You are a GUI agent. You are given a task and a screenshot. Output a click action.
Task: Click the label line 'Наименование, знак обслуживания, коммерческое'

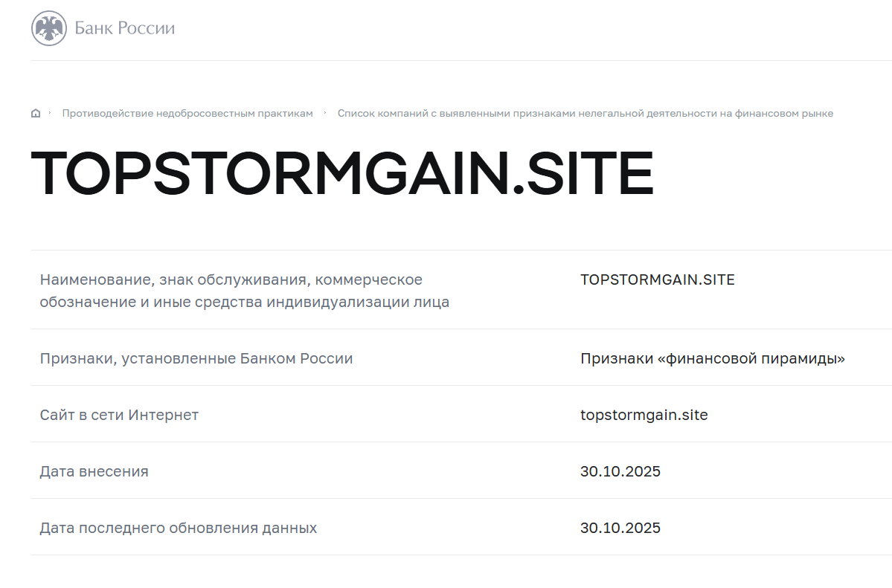(231, 280)
